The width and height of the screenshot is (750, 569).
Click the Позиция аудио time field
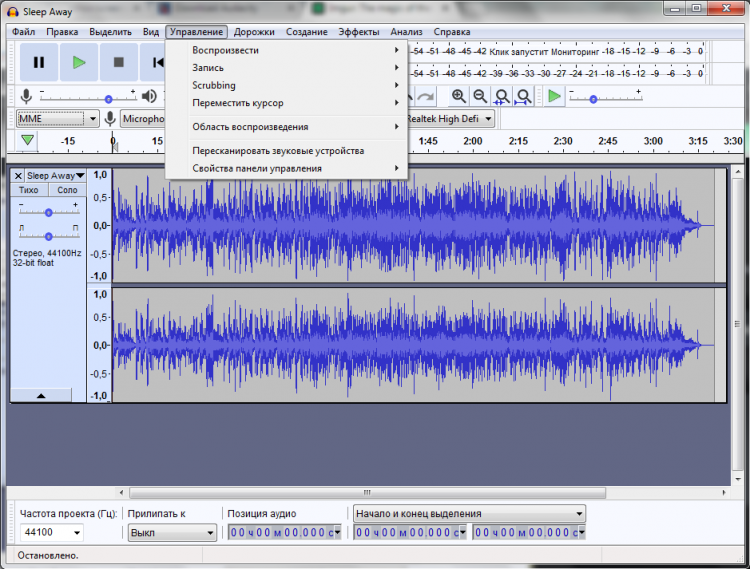point(285,533)
